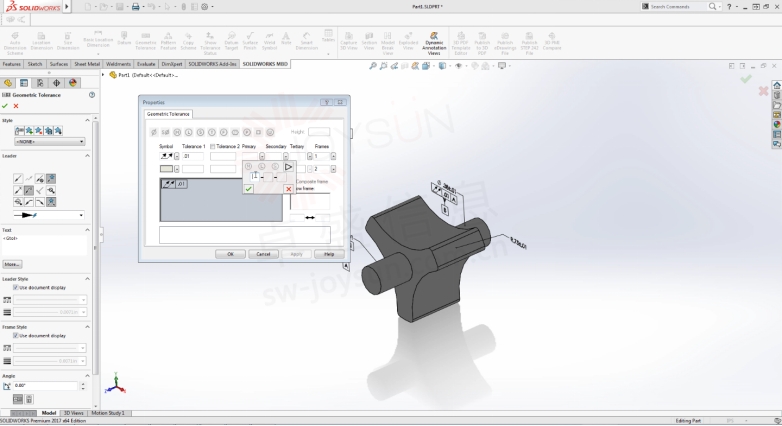Select the Weld Symbol tool
Viewport: 782px width, 426px height.
tap(269, 41)
